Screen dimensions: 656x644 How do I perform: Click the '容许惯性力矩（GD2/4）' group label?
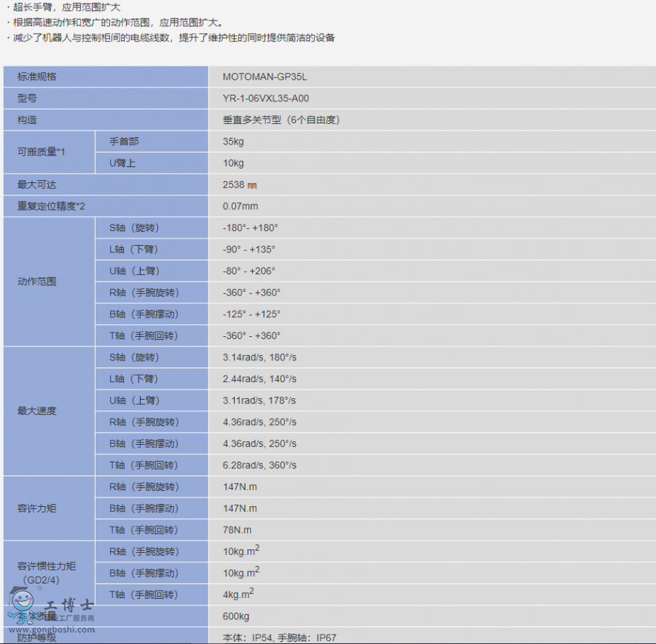pos(47,573)
